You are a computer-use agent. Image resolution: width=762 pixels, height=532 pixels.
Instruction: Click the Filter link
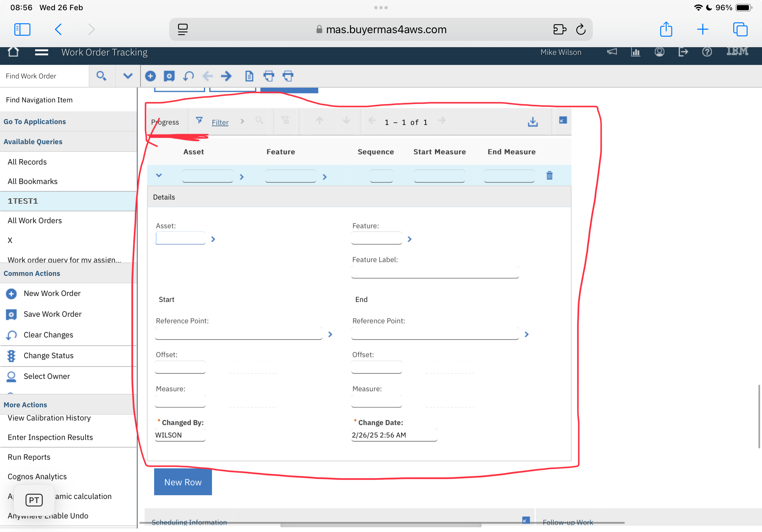click(220, 122)
